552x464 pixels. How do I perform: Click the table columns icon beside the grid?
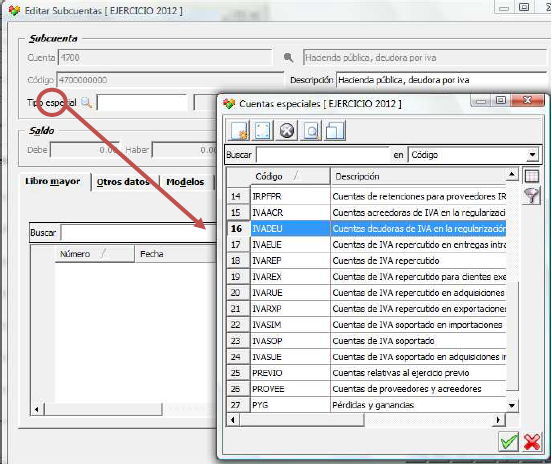[532, 176]
